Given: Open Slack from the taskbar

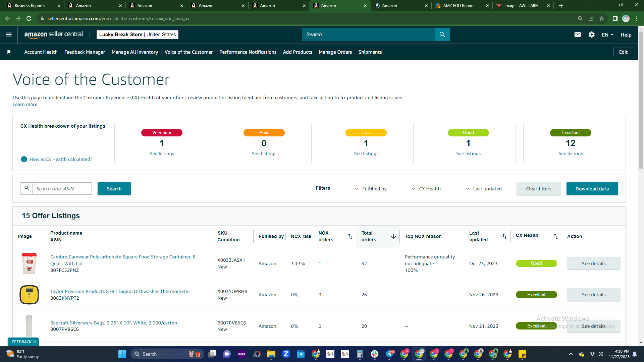Looking at the screenshot, I should point(374,354).
